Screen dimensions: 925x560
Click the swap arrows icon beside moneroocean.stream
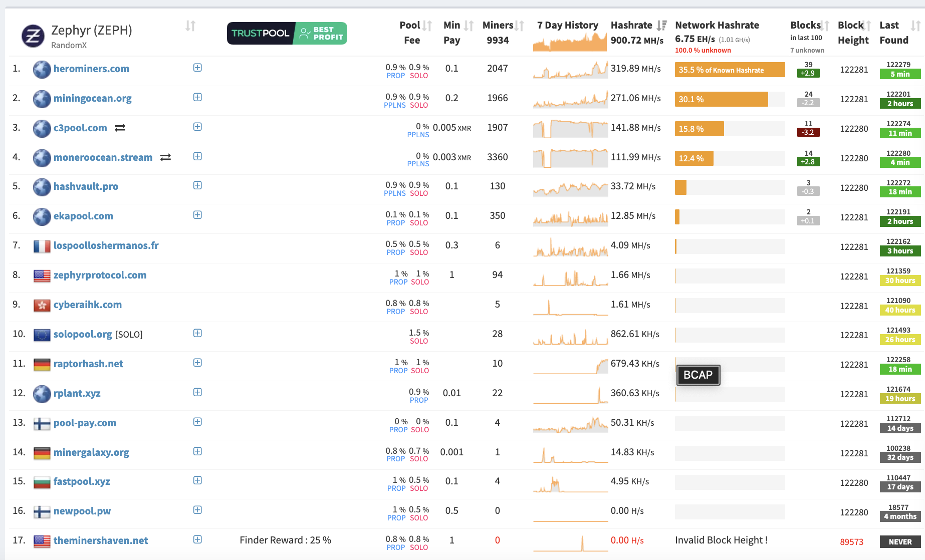point(165,158)
